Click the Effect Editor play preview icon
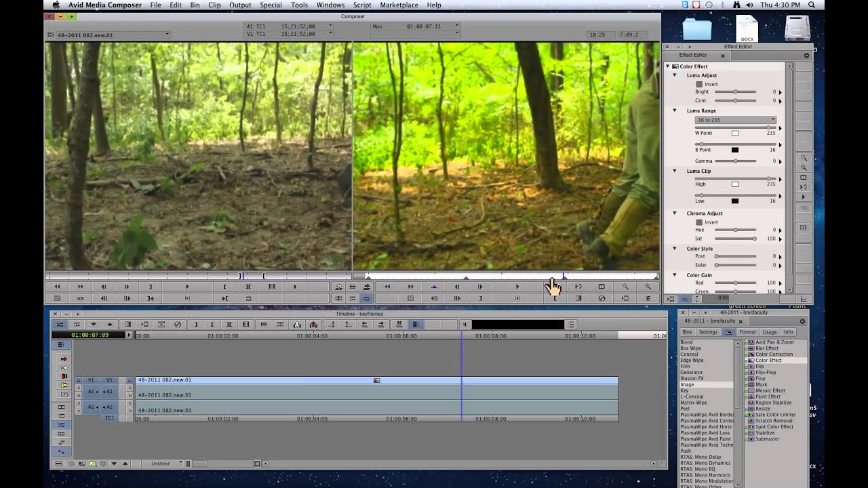868x488 pixels. (804, 197)
